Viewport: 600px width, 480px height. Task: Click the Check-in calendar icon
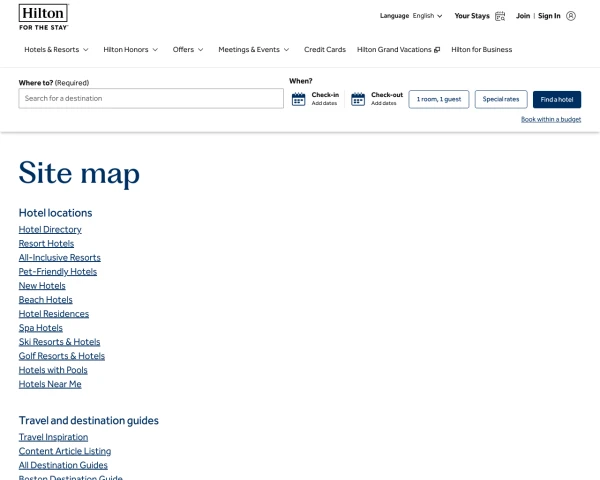pos(298,99)
